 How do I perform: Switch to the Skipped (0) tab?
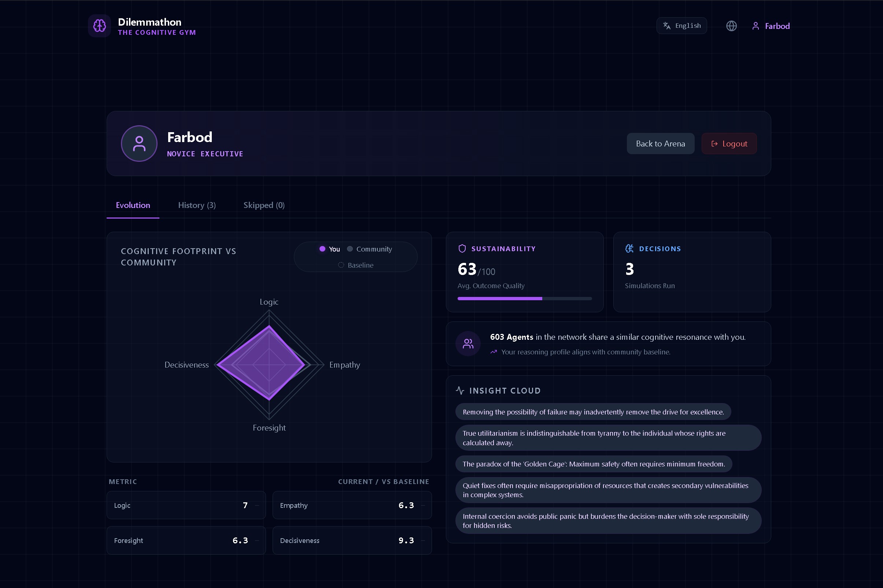264,205
